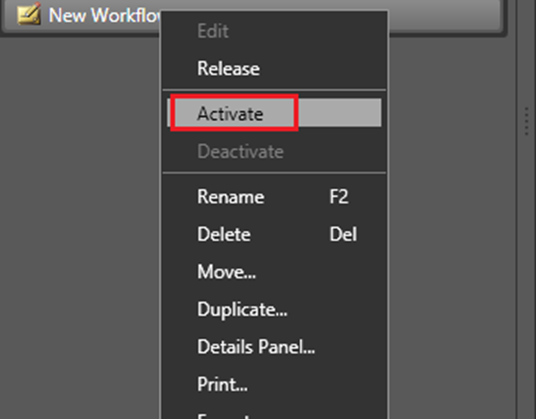The image size is (536, 419).
Task: Select the New Workflow item label
Action: click(104, 15)
